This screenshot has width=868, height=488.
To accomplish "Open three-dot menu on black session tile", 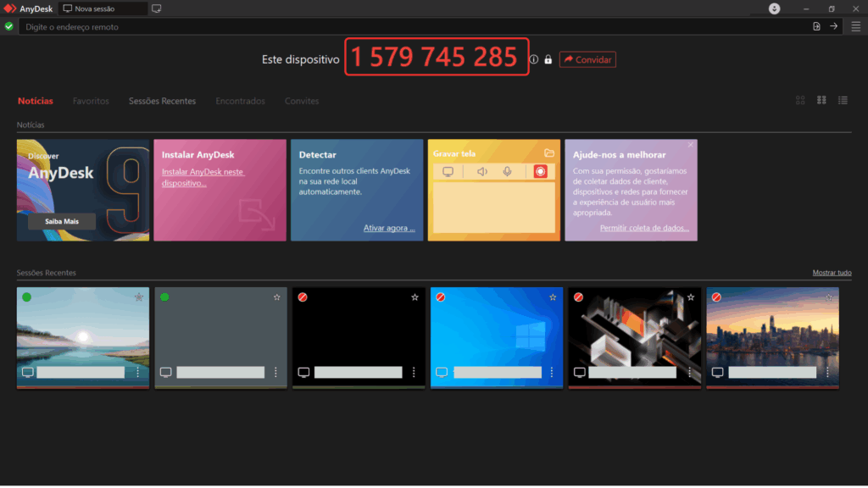I will coord(414,372).
